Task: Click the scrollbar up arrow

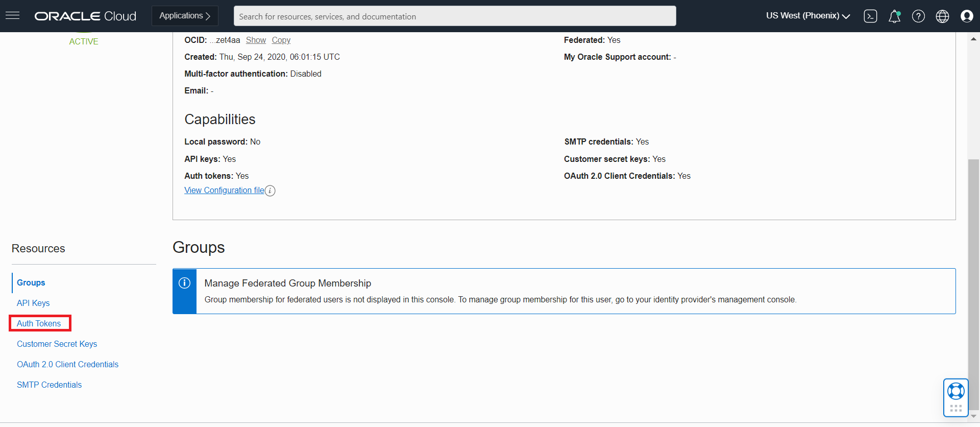Action: point(973,39)
